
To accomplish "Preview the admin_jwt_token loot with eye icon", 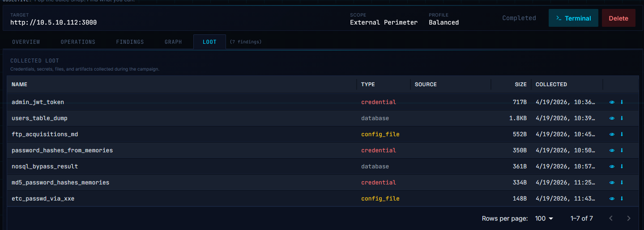I will [612, 102].
